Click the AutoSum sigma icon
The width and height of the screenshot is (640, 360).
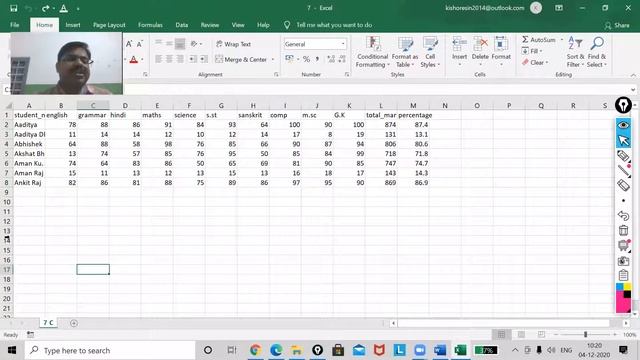pyautogui.click(x=525, y=40)
